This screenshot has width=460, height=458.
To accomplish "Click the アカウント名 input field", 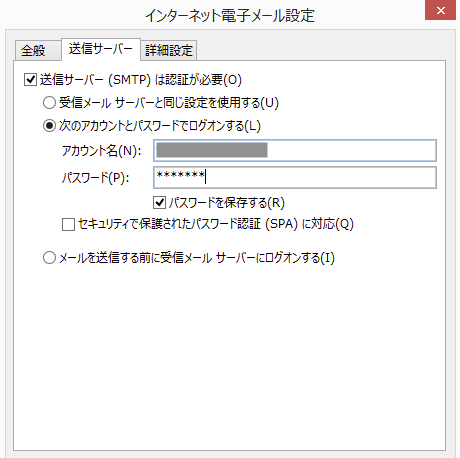I will tap(295, 151).
